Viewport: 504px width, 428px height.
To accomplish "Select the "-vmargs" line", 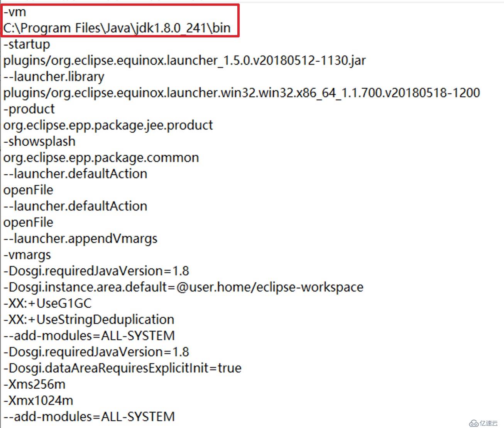I will pyautogui.click(x=27, y=255).
